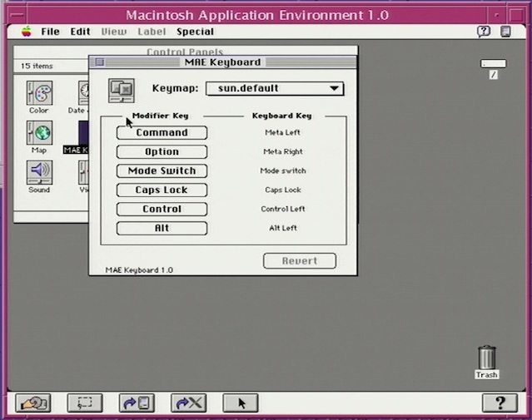532x420 pixels.
Task: Open the Edit menu
Action: coord(81,32)
